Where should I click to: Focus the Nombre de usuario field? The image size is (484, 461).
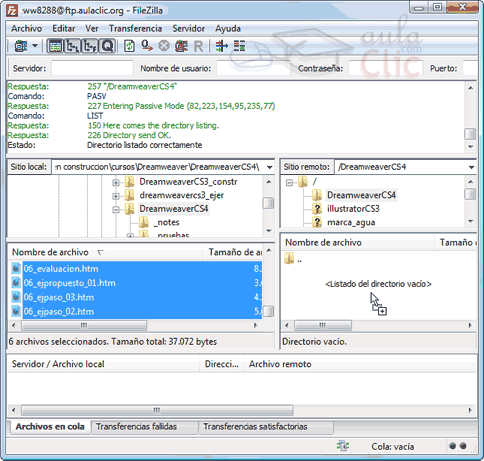coord(253,68)
